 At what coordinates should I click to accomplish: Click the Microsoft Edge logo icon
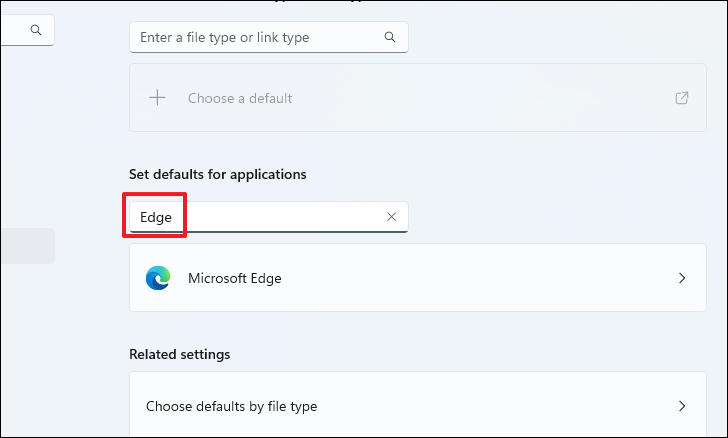157,278
